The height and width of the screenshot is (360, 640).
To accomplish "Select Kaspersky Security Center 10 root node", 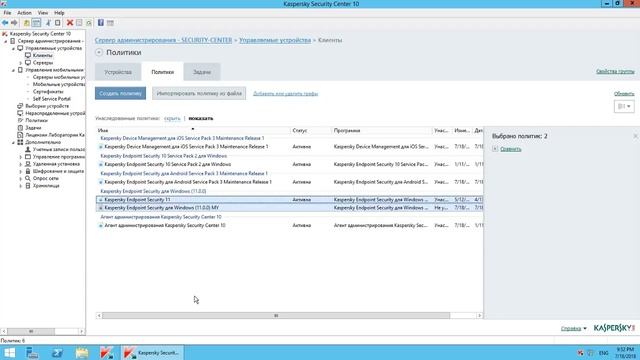I will (x=40, y=34).
